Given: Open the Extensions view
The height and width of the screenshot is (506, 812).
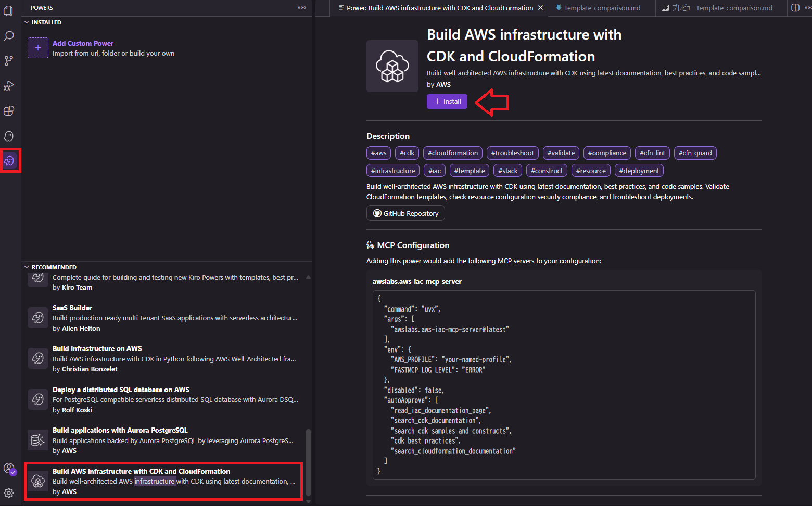Looking at the screenshot, I should click(x=9, y=111).
